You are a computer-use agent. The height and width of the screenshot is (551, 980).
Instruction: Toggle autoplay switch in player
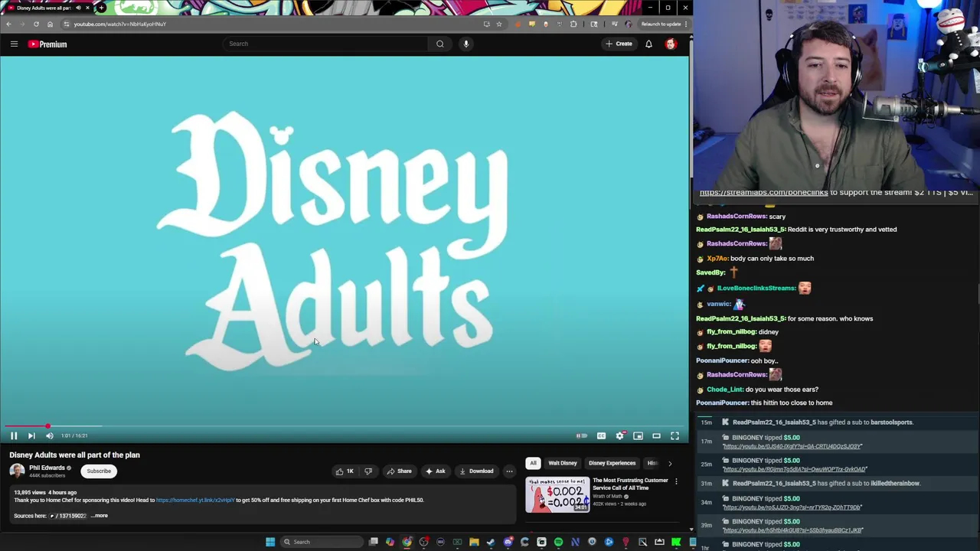582,435
